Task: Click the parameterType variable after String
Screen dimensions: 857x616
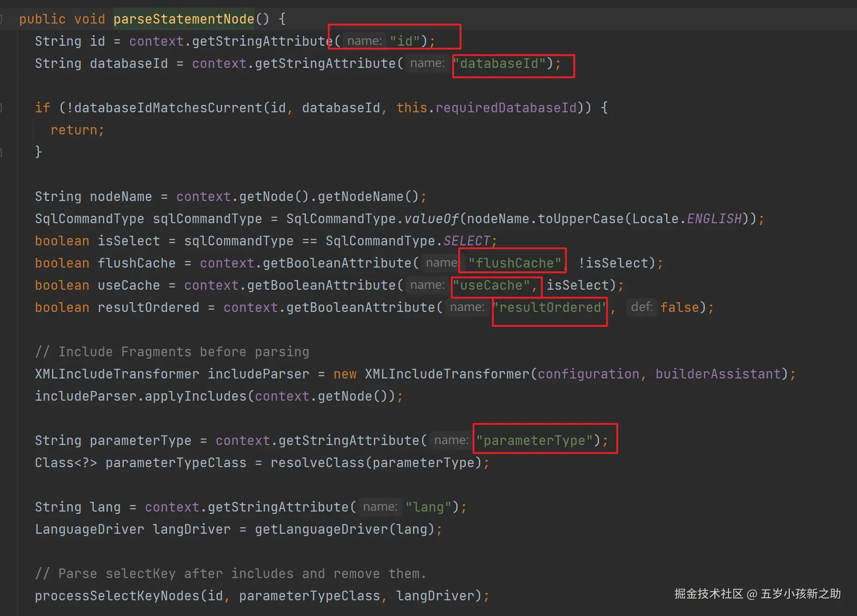Action: pos(141,440)
